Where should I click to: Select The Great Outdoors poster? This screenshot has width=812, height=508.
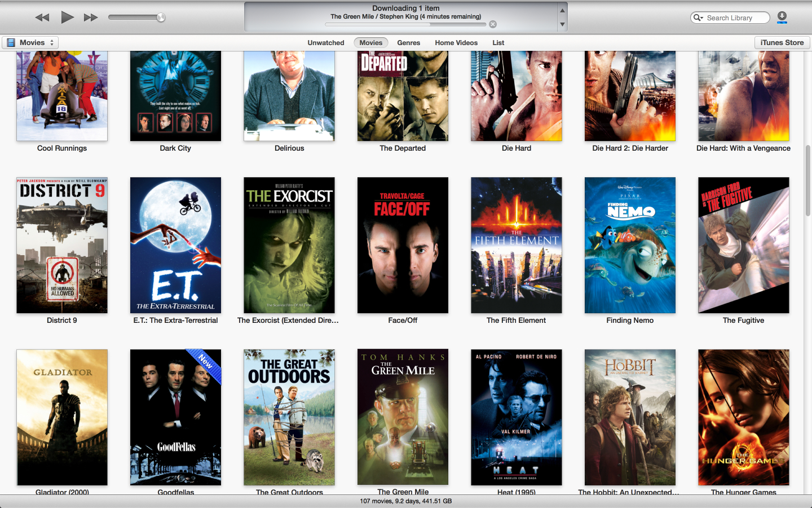(289, 417)
